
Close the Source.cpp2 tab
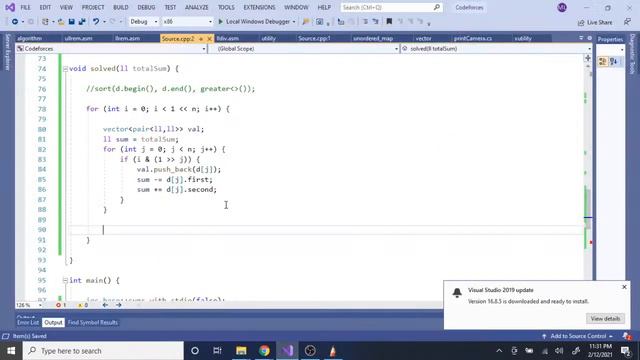[x=209, y=39]
